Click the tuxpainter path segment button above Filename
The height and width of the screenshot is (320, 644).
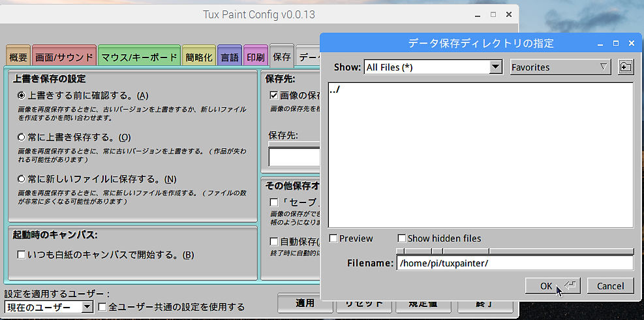coord(466,251)
